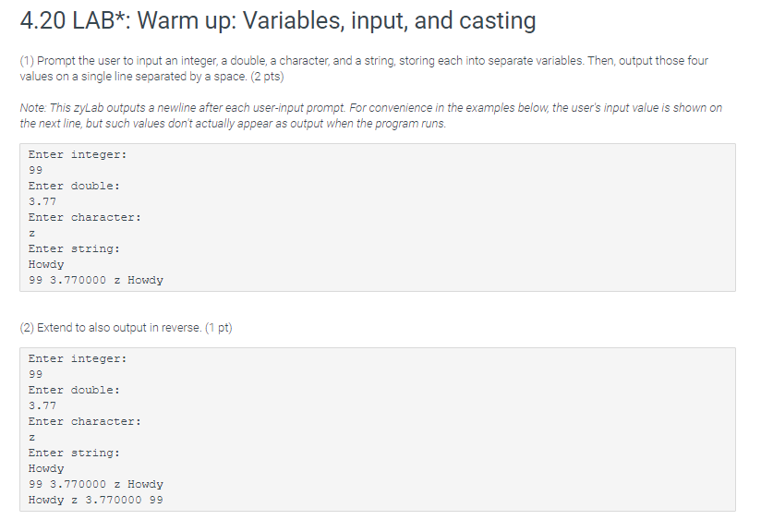Click 'Enter character:' in second code box
Screen dimensions: 761x532
pyautogui.click(x=84, y=421)
